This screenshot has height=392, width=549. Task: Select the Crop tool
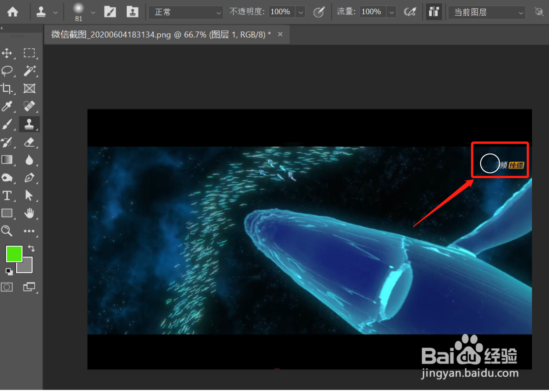point(7,89)
